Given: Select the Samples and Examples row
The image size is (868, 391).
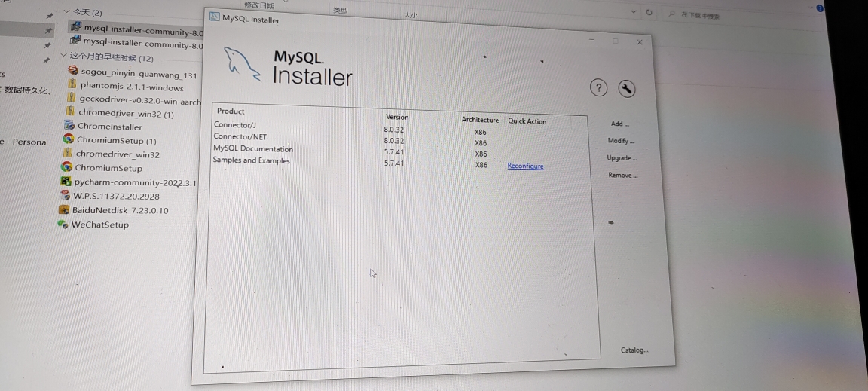Looking at the screenshot, I should pos(399,163).
